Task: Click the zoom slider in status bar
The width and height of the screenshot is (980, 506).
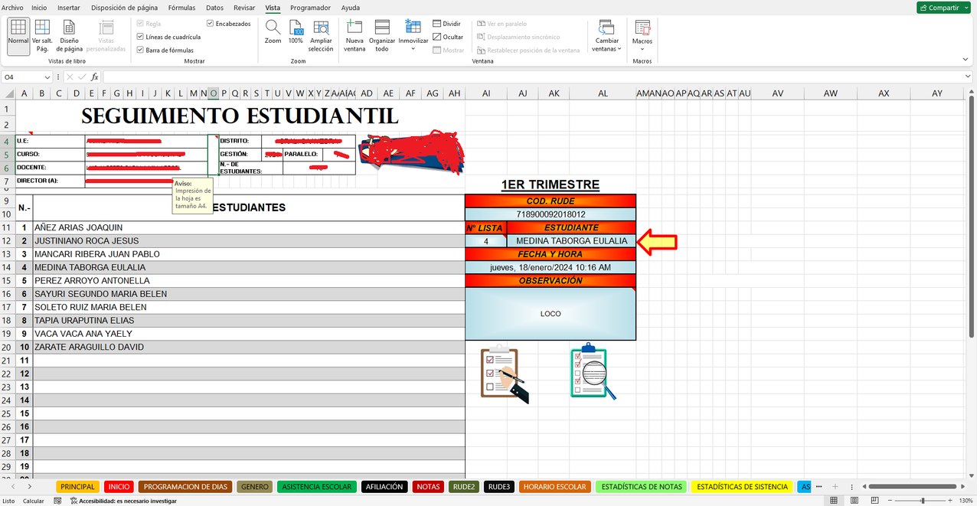Action: point(922,501)
